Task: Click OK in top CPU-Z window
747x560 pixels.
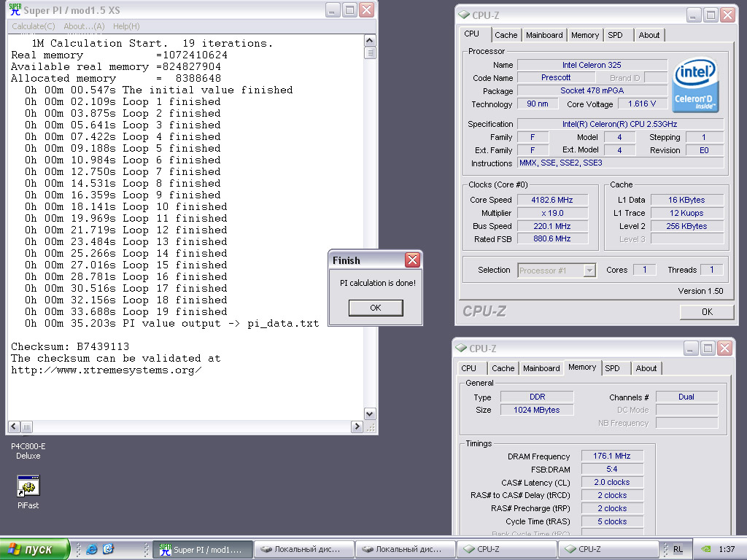Action: [x=706, y=312]
